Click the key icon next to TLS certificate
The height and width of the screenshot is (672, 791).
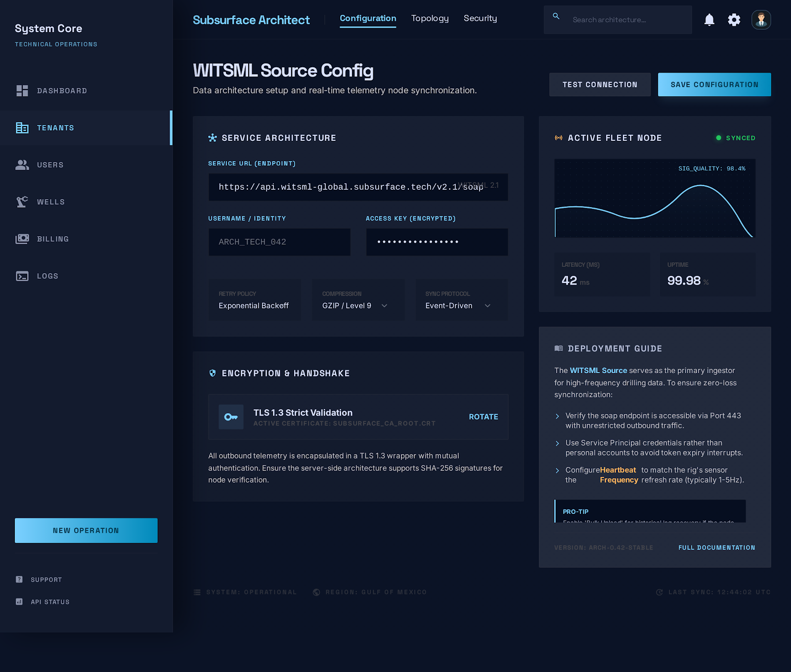(x=230, y=417)
